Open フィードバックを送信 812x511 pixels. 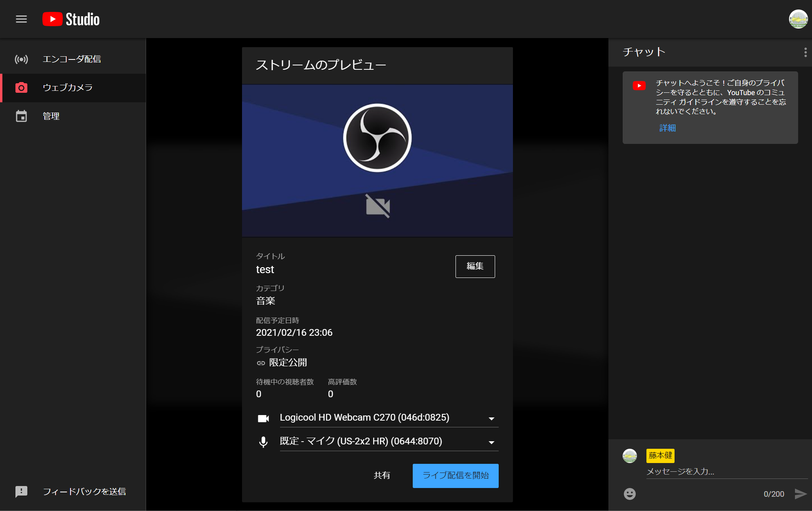point(73,492)
